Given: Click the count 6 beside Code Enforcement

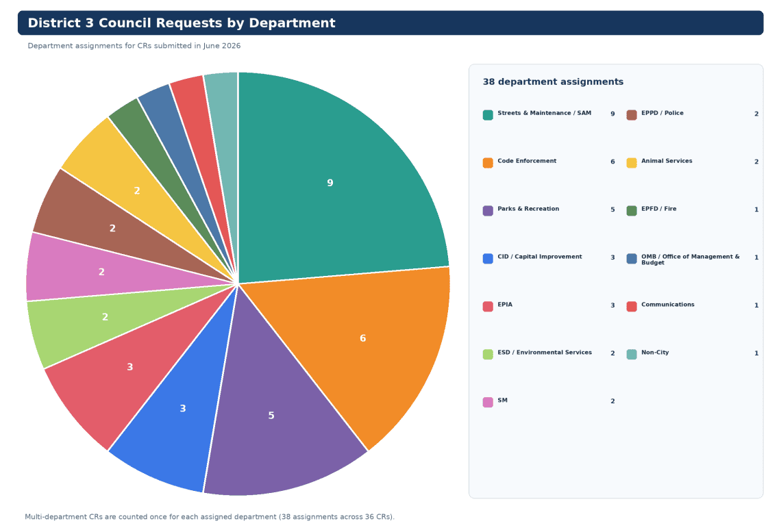Looking at the screenshot, I should pyautogui.click(x=612, y=162).
